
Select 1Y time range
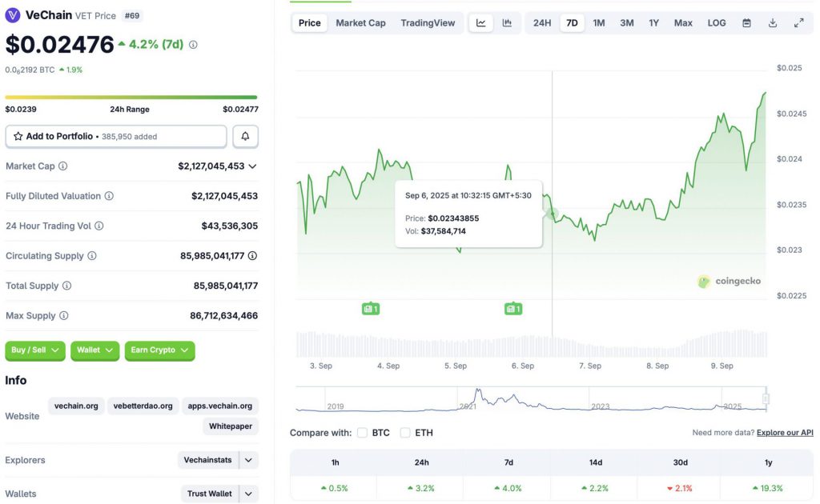coord(653,23)
